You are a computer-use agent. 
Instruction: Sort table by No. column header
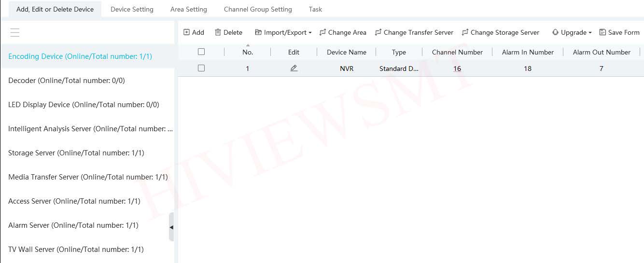pos(248,52)
